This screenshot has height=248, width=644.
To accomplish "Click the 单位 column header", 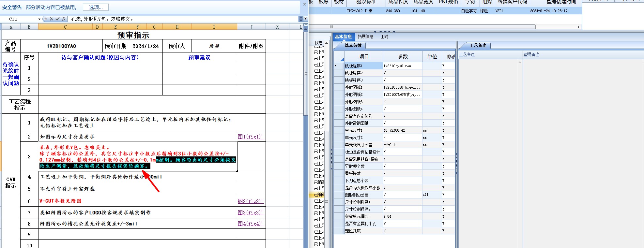I will 432,57.
